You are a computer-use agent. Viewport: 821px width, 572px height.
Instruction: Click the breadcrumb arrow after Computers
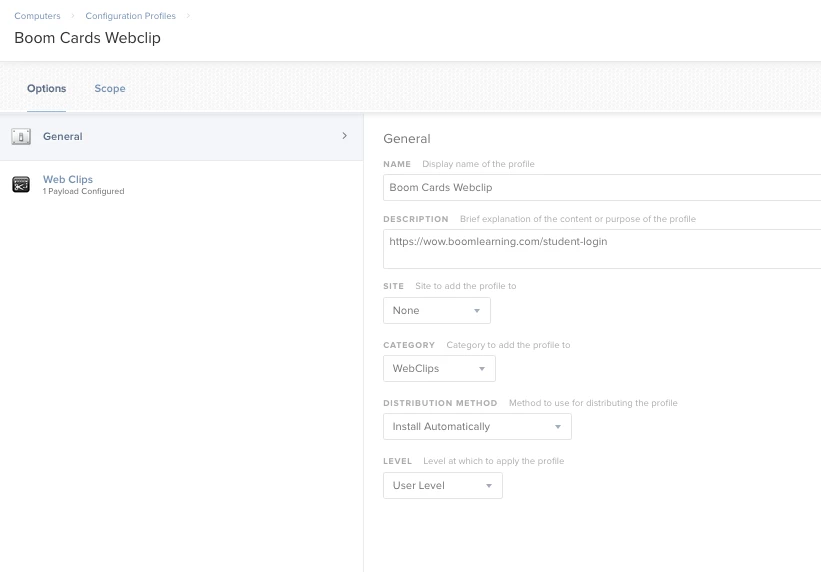[x=73, y=16]
